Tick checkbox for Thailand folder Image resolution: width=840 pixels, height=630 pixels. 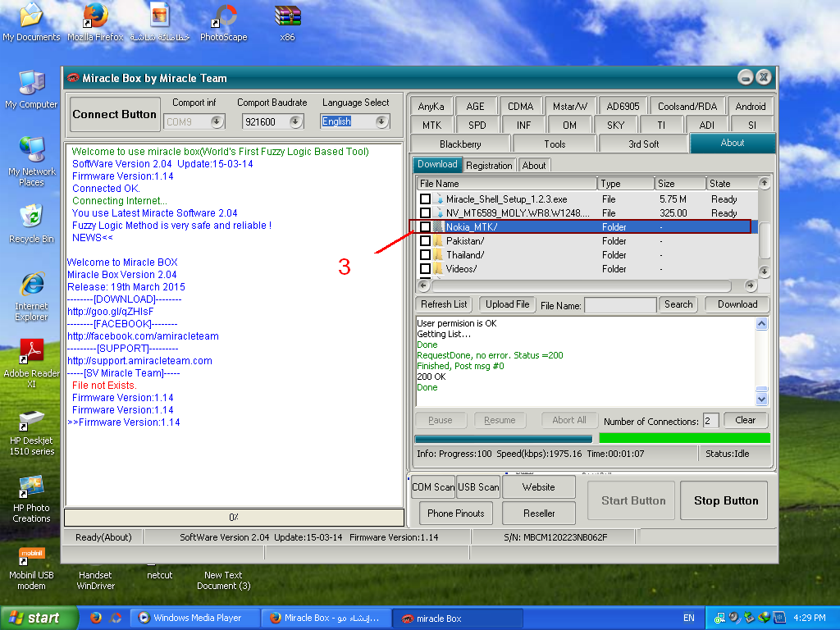coord(425,254)
